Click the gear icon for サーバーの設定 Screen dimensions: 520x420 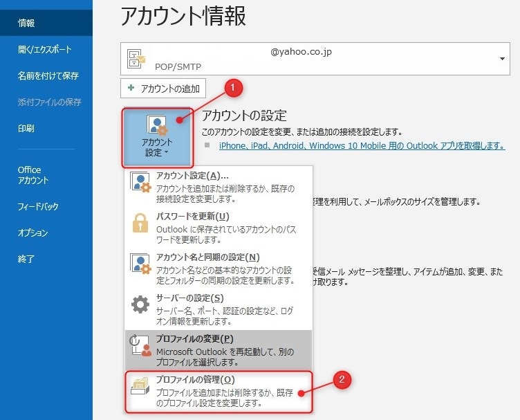tap(140, 306)
